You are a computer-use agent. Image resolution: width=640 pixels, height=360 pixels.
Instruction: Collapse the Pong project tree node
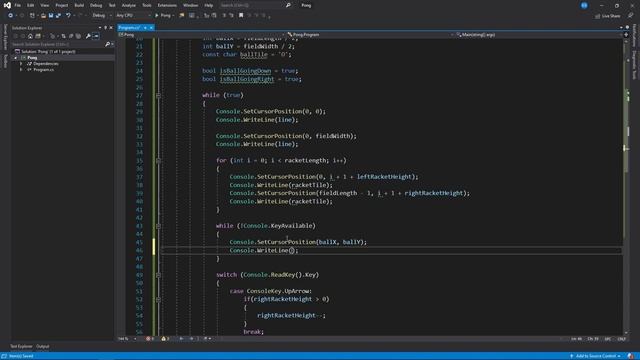click(16, 58)
